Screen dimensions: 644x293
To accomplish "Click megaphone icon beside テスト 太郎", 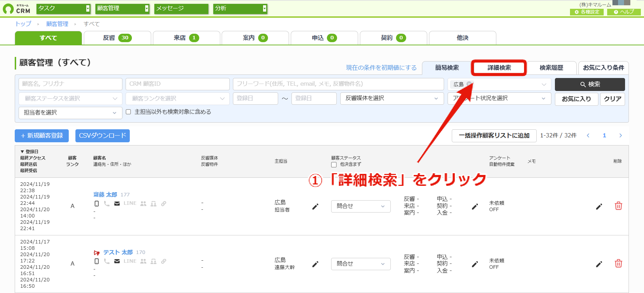I will 97,253.
